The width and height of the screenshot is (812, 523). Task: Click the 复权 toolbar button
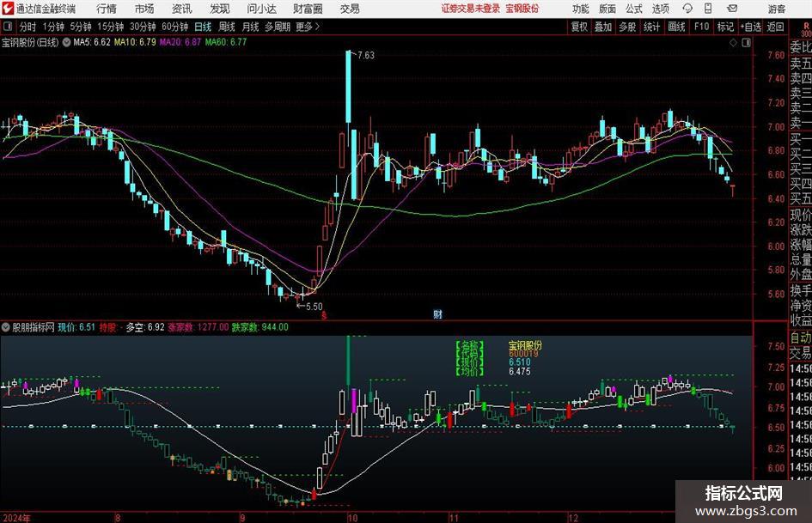(579, 27)
